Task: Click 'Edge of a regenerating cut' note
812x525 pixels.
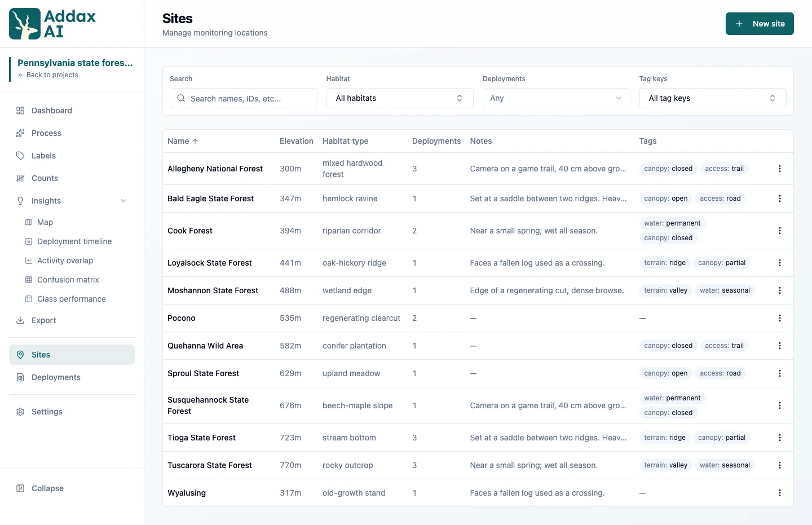Action: tap(547, 290)
